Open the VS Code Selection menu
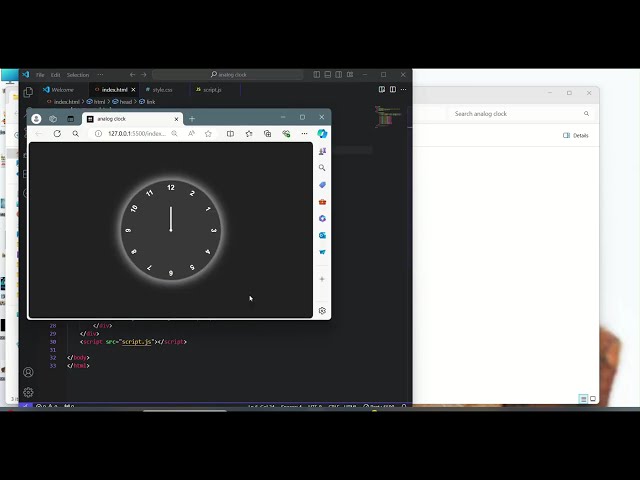Viewport: 640px width, 480px height. [78, 75]
